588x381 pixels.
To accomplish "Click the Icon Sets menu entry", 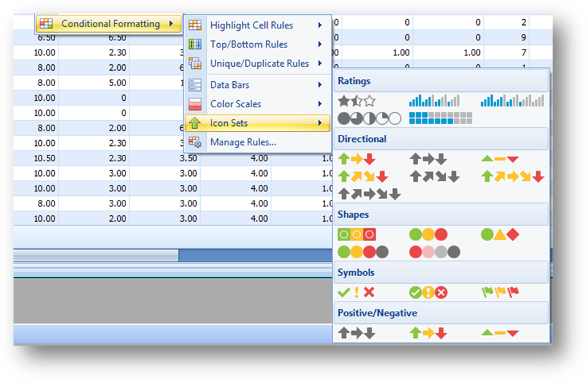I will tap(257, 123).
